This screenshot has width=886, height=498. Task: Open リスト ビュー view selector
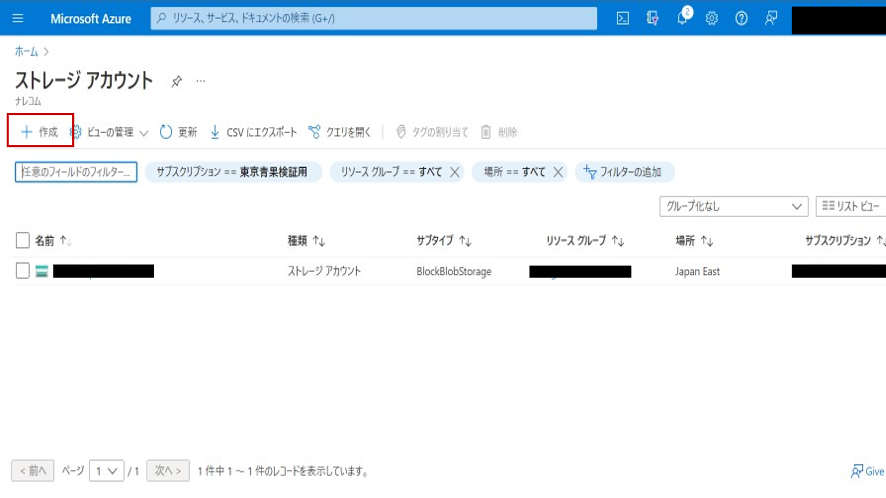[851, 206]
